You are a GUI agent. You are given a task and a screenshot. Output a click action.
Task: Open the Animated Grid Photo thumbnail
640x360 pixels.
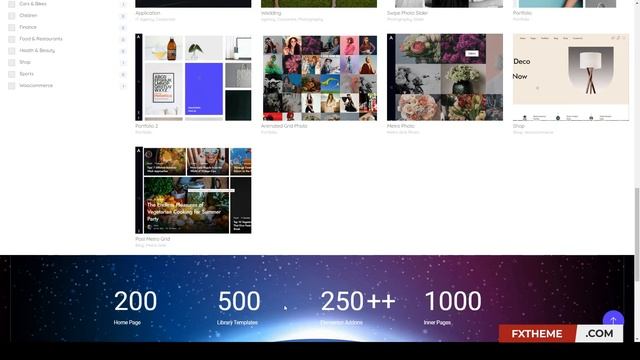click(319, 77)
